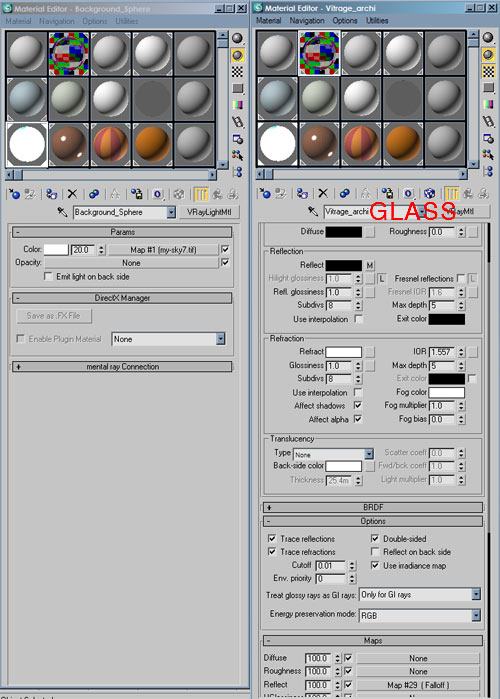This screenshot has width=500, height=699.
Task: Click Make Material Copy icon in Vitrage_archi editor
Action: pos(344,193)
